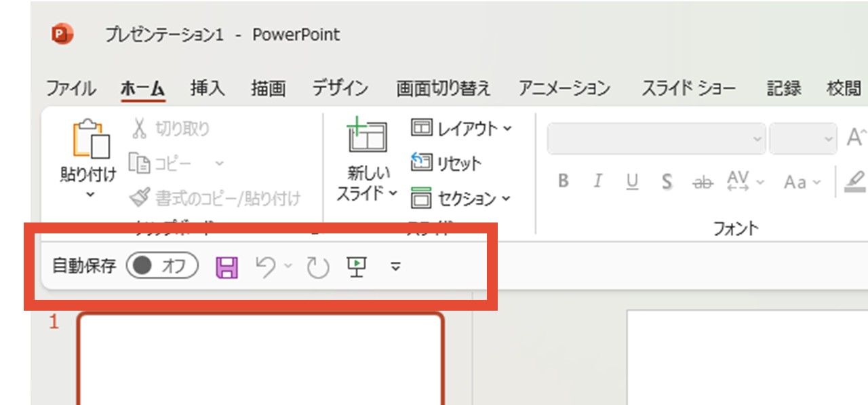Click the text highlight color pen
868x405 pixels.
[x=856, y=181]
